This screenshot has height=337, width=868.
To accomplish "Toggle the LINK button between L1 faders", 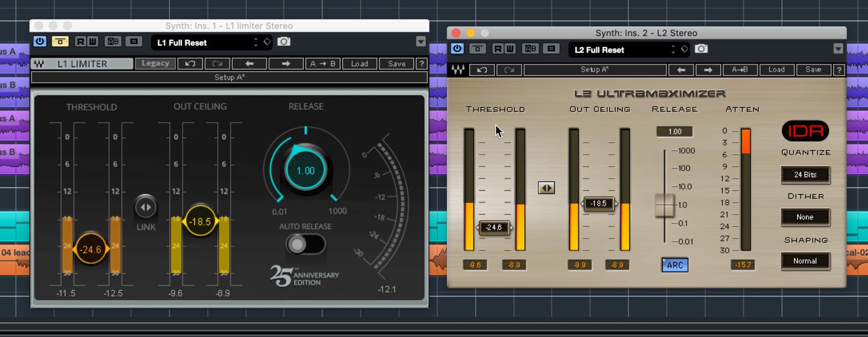I will [145, 207].
